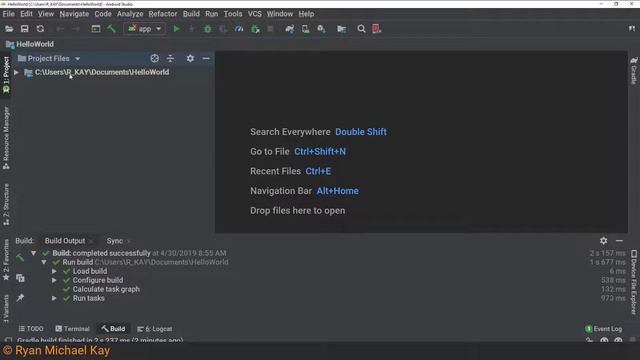
Task: Toggle the 2: Structure side tool window
Action: coord(6,204)
